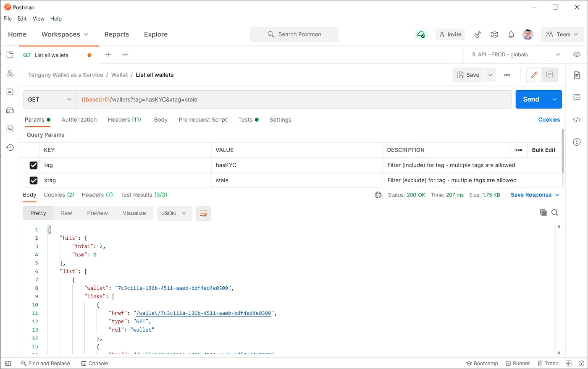
Task: Select the Raw response view
Action: 66,213
